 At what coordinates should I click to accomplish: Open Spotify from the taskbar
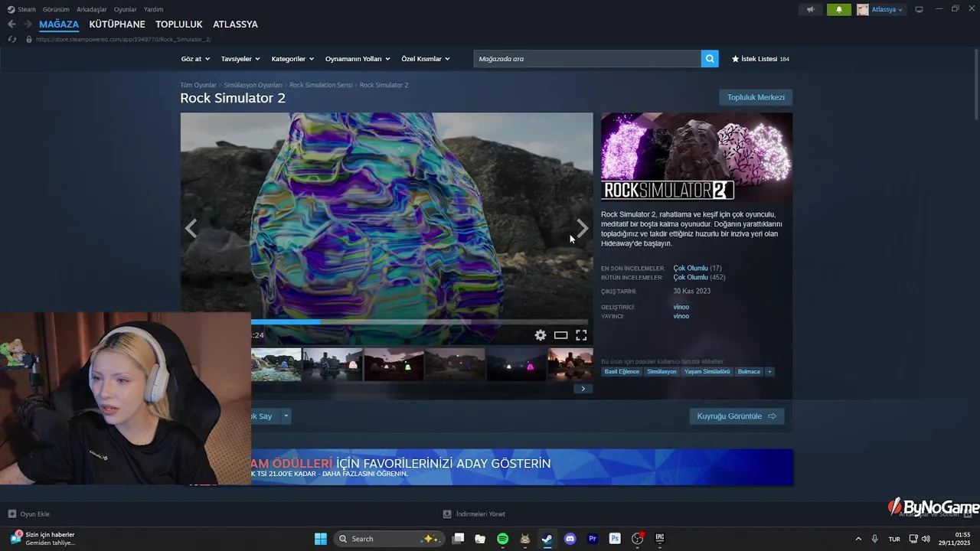click(x=502, y=539)
